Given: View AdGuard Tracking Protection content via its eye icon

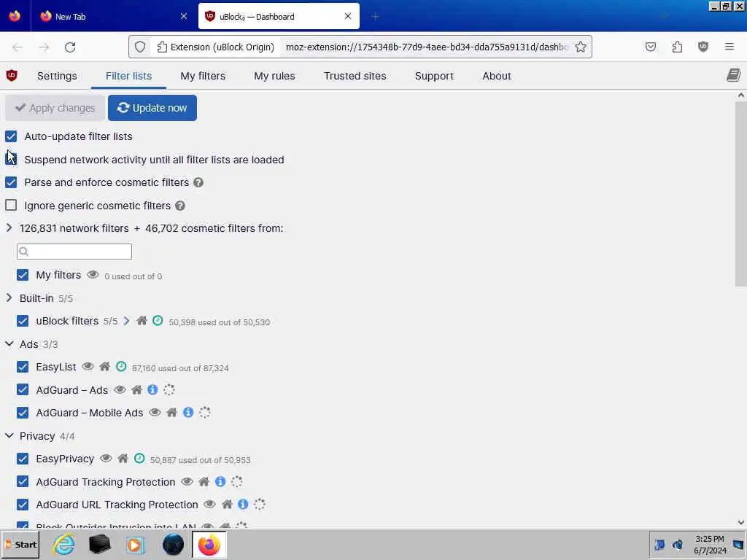Looking at the screenshot, I should coord(187,482).
